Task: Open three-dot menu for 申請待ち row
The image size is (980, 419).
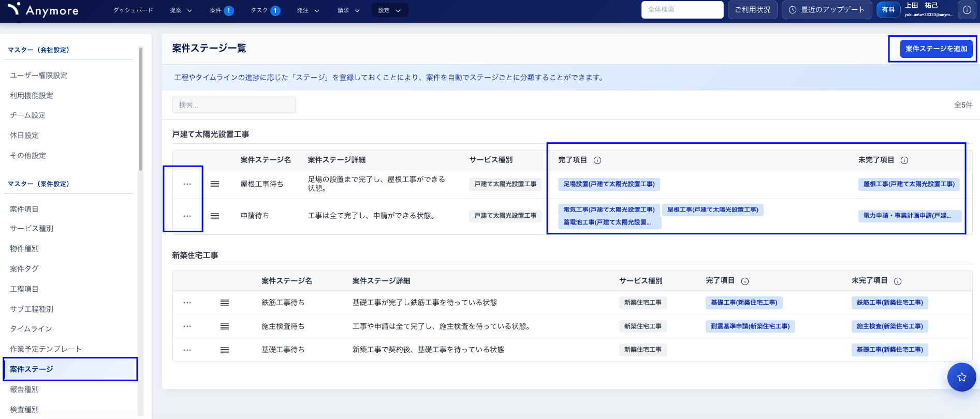Action: coord(187,216)
